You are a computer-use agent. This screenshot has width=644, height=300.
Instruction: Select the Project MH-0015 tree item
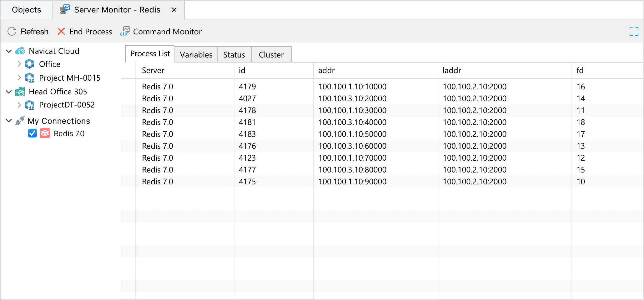(70, 78)
